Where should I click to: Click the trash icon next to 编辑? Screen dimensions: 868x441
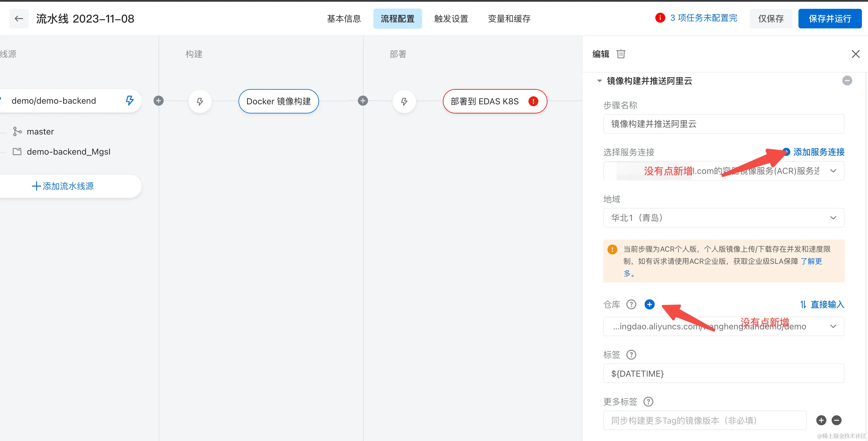click(621, 54)
